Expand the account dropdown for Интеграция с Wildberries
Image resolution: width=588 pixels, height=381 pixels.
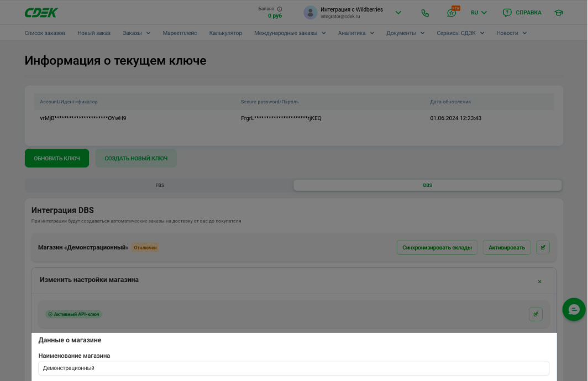(x=398, y=13)
